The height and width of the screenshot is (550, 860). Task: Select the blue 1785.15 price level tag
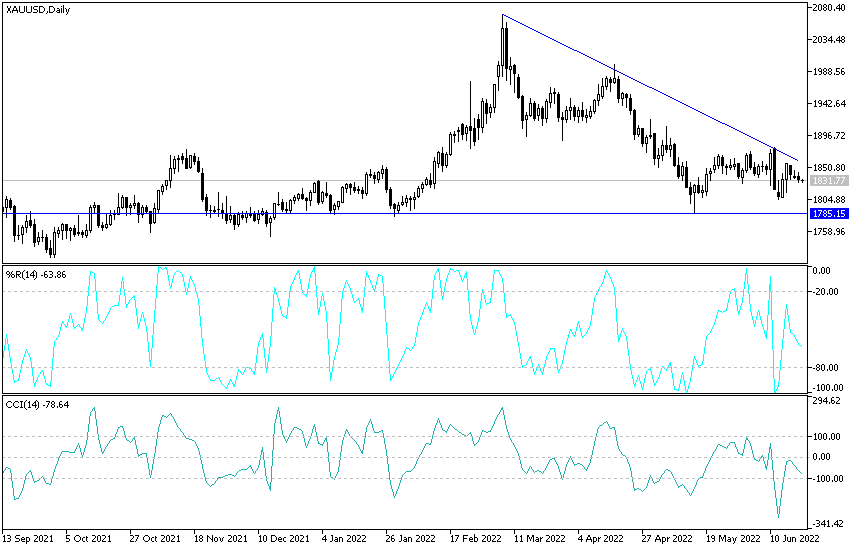[829, 213]
